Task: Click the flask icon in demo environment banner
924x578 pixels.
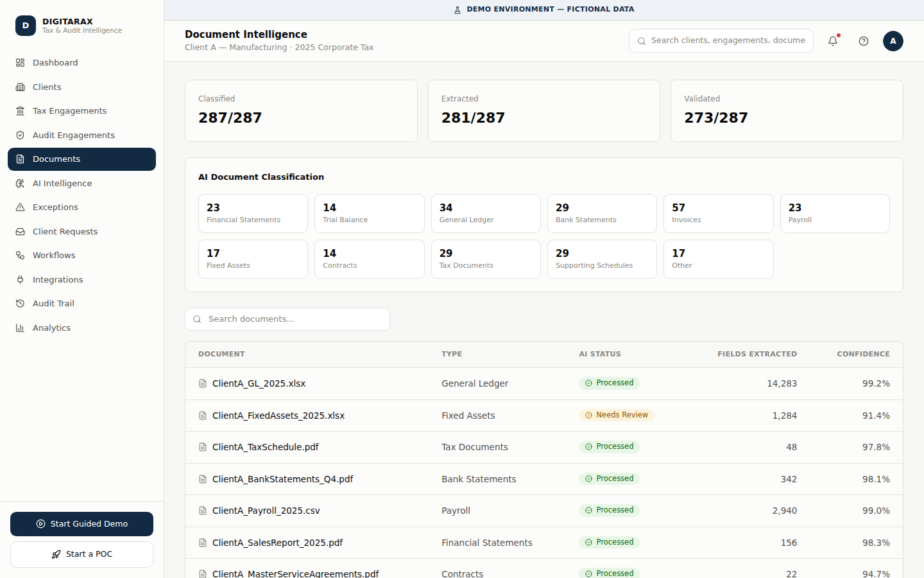Action: 458,10
